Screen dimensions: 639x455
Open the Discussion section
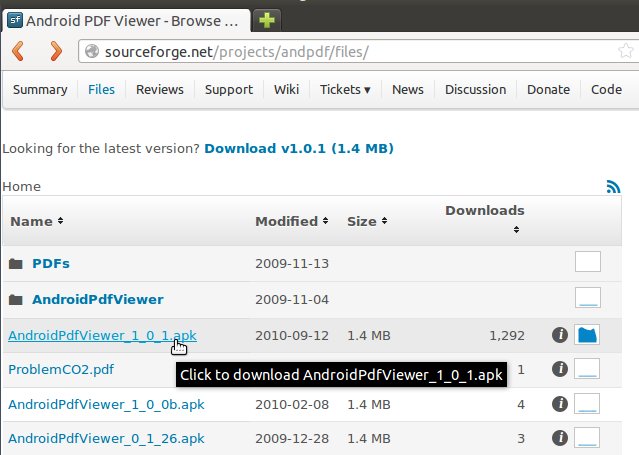pyautogui.click(x=476, y=89)
